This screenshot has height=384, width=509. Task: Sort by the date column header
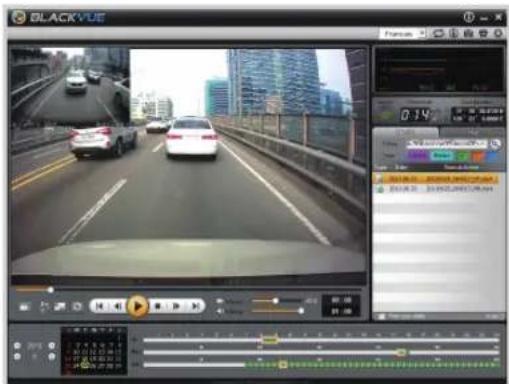click(401, 167)
